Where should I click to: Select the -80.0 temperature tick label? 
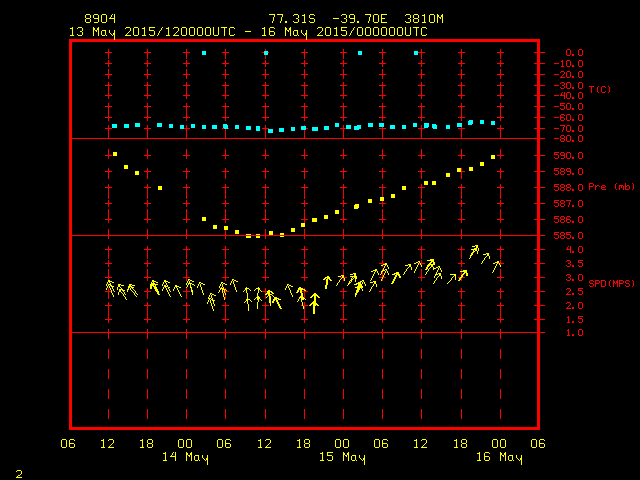tap(569, 139)
